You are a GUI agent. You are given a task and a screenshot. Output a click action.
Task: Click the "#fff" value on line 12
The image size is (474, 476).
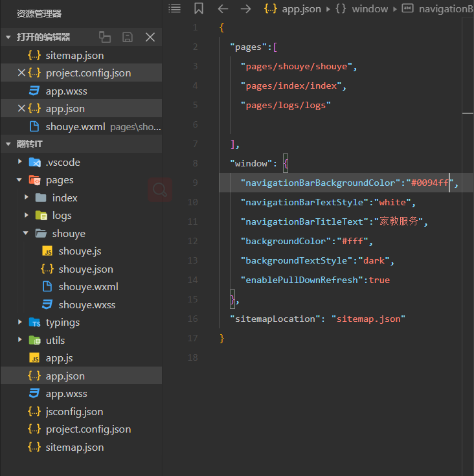[352, 241]
